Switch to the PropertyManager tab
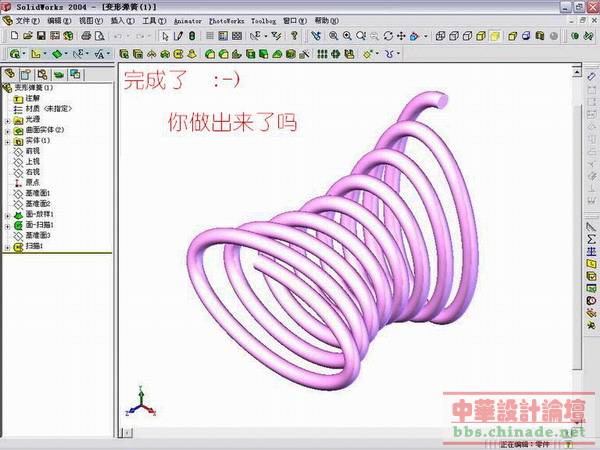The width and height of the screenshot is (600, 450). pyautogui.click(x=26, y=74)
